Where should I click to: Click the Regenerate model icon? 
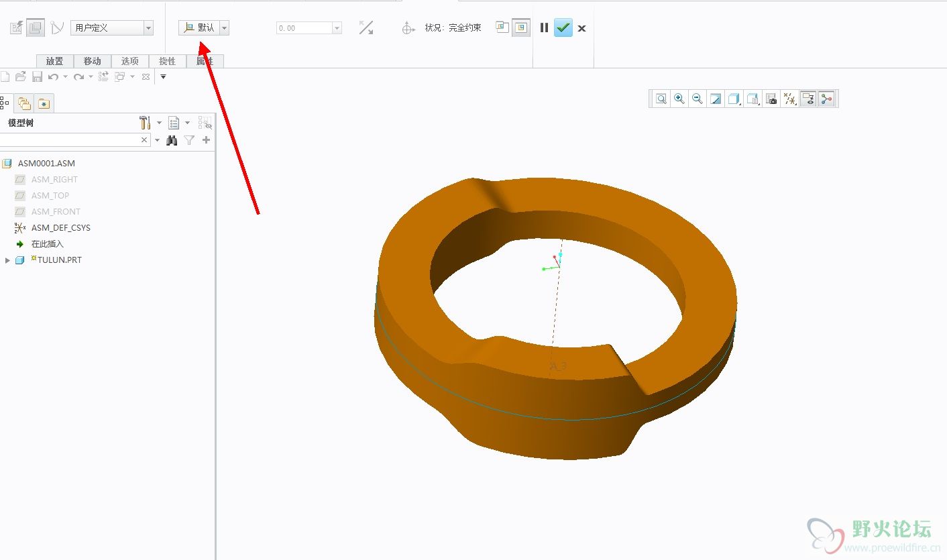103,76
